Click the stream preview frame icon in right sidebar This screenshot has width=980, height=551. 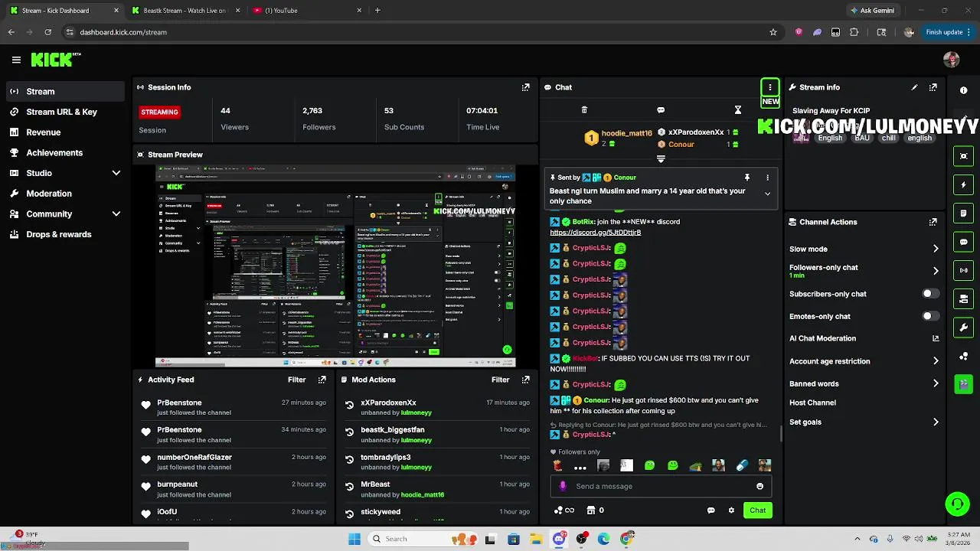coord(963,156)
